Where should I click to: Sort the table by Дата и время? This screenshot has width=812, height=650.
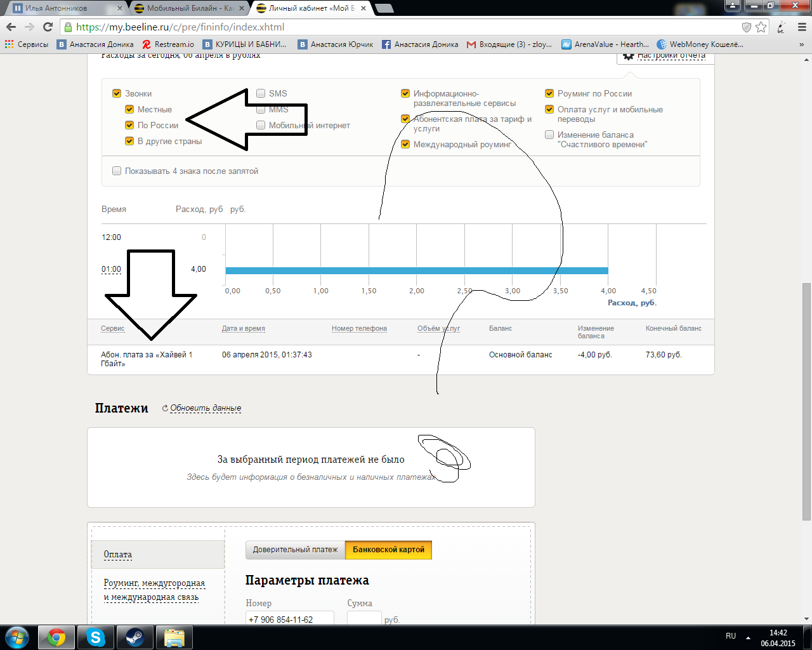(x=244, y=328)
